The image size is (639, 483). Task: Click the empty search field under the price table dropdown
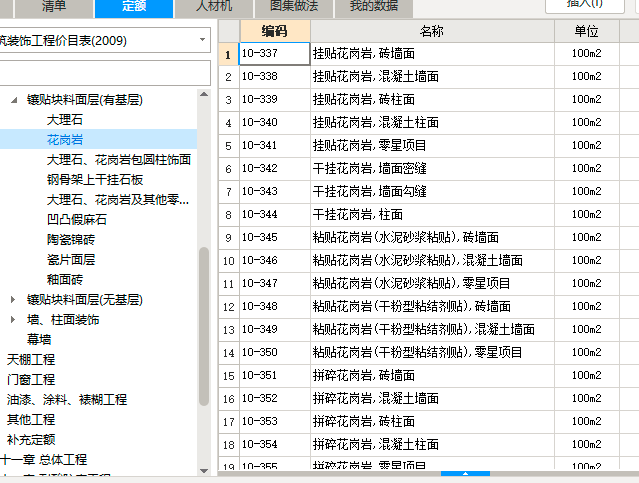tap(104, 73)
